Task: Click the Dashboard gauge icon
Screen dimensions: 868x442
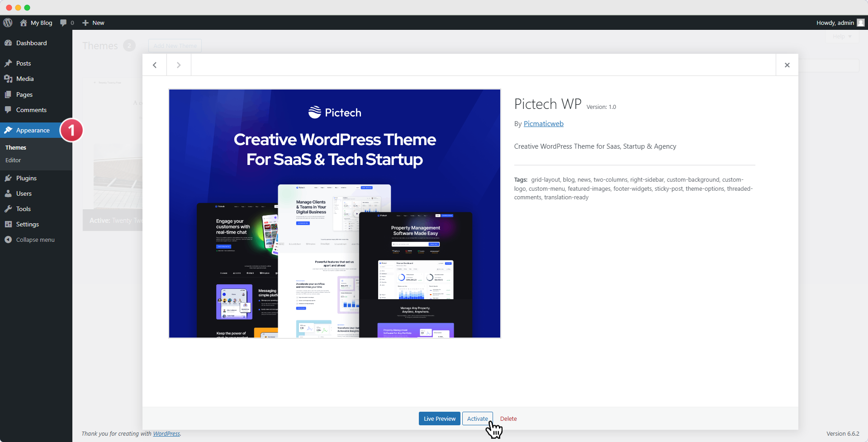Action: 8,43
